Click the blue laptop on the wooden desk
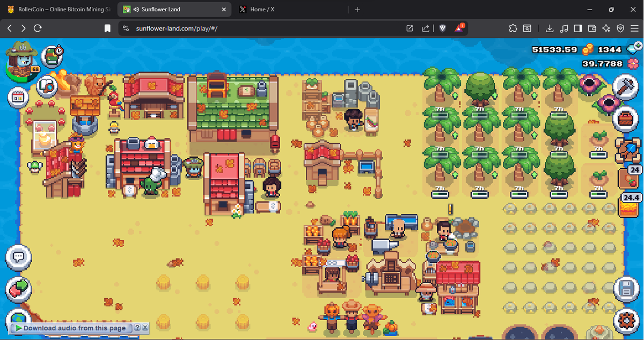This screenshot has height=362, width=644. point(367,167)
